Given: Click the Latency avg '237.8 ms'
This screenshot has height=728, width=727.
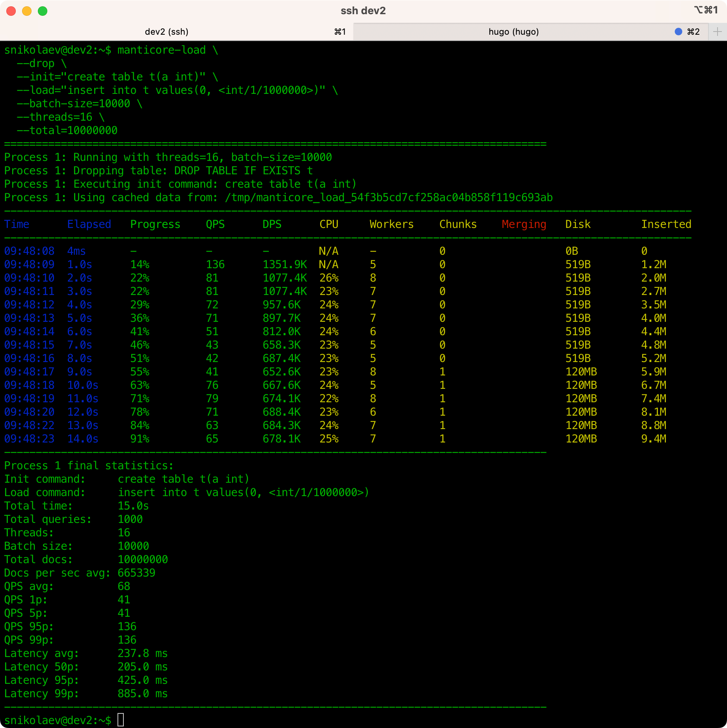Looking at the screenshot, I should coord(143,653).
